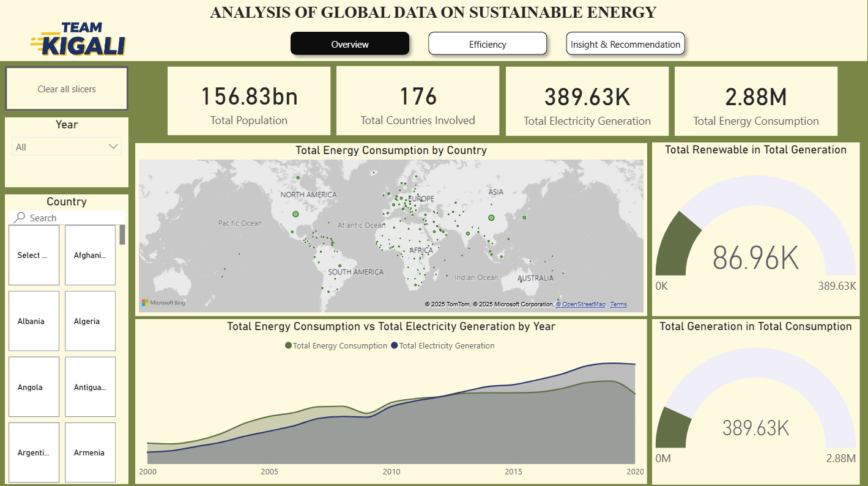Viewport: 868px width, 486px height.
Task: Click the Total Countries Involved card
Action: click(x=418, y=101)
